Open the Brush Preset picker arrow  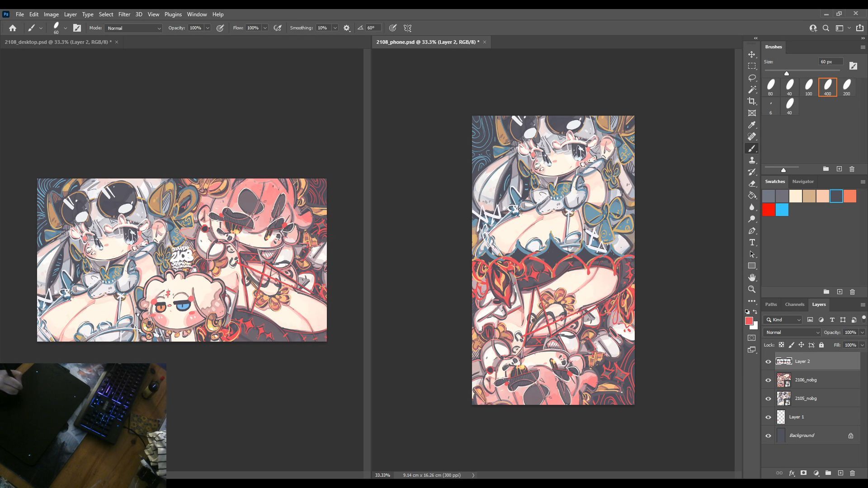click(65, 28)
